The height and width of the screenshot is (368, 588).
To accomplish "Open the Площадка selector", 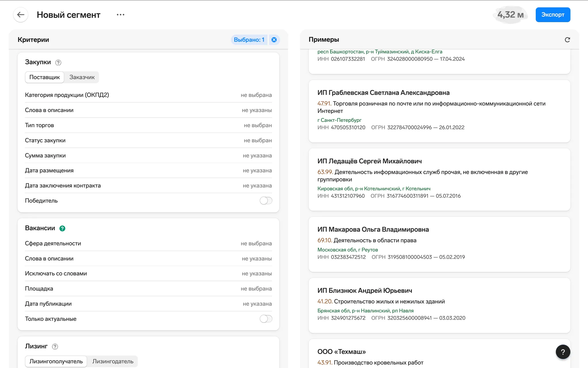I will (148, 288).
